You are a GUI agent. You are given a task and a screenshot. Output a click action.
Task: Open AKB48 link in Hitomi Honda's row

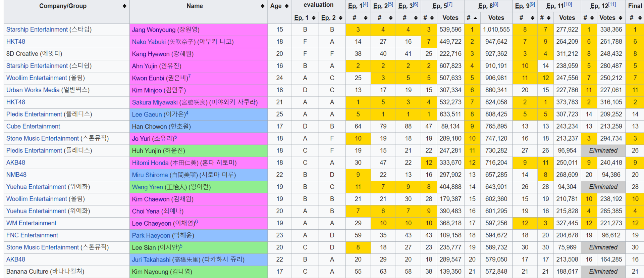tap(16, 163)
